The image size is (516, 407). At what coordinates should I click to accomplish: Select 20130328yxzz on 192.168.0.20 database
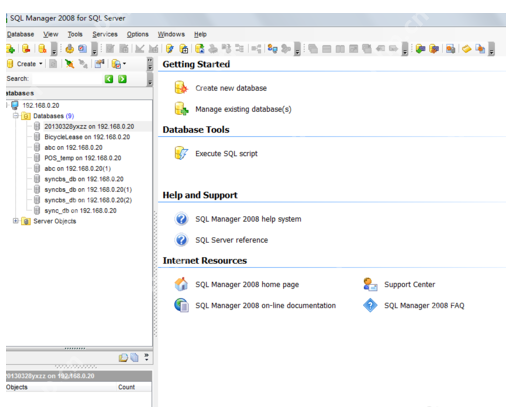pyautogui.click(x=89, y=126)
